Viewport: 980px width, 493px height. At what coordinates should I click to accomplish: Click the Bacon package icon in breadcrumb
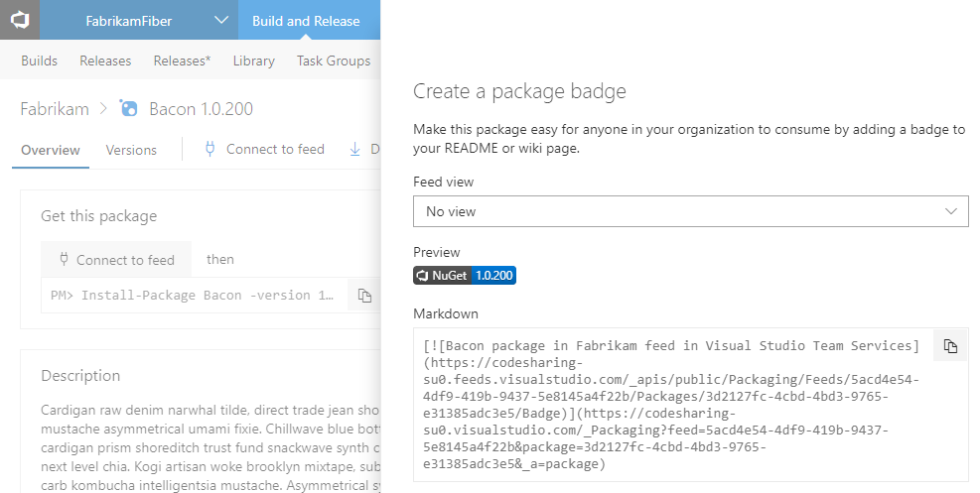coord(129,109)
